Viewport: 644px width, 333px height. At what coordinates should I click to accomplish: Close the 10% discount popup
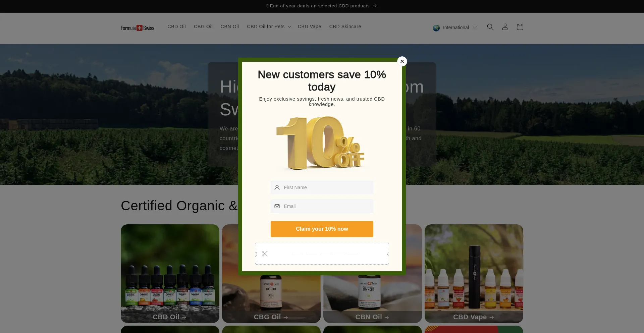click(402, 61)
